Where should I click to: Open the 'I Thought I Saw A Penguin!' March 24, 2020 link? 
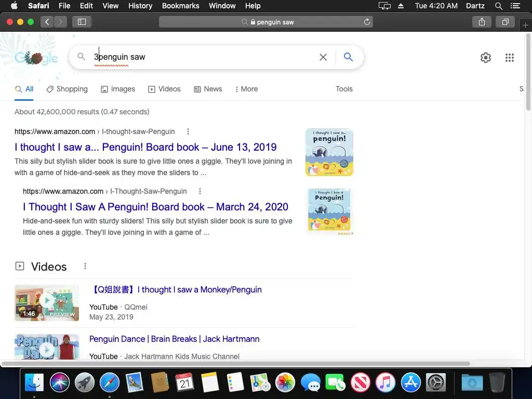click(x=155, y=207)
